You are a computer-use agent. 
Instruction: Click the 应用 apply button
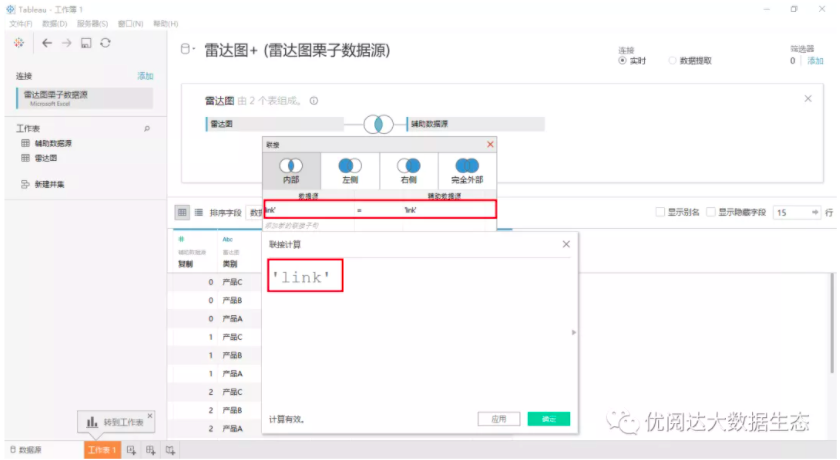[499, 419]
